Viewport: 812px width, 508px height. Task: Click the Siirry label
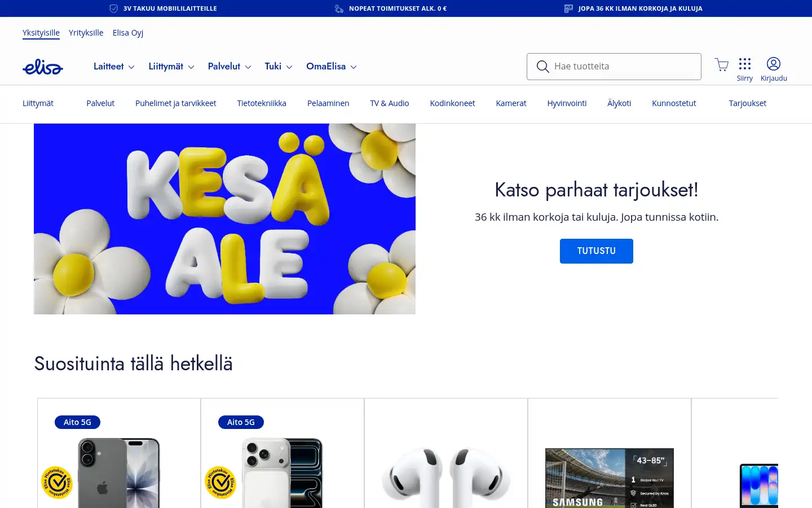pyautogui.click(x=744, y=78)
